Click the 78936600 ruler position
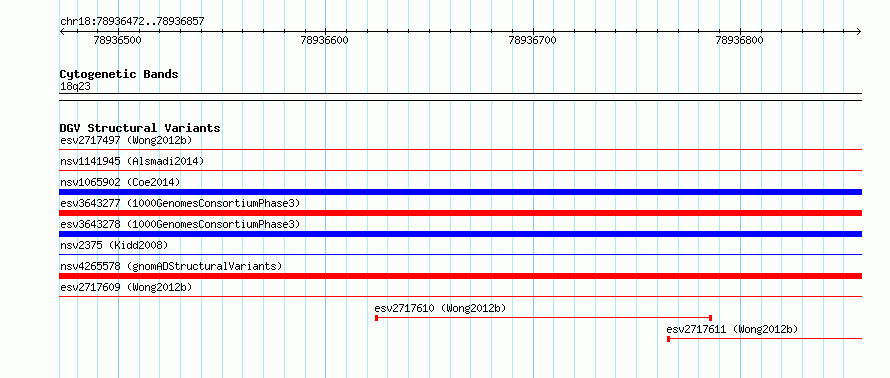Viewport: 890px width, 378px height. tap(325, 40)
